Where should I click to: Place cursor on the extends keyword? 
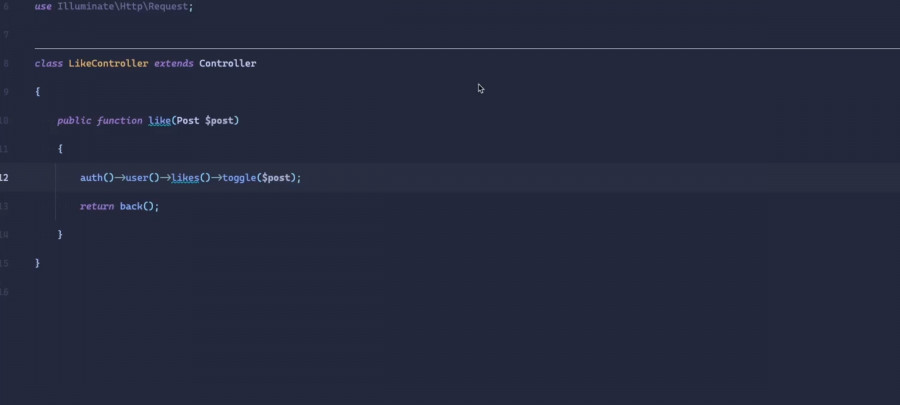(x=173, y=63)
